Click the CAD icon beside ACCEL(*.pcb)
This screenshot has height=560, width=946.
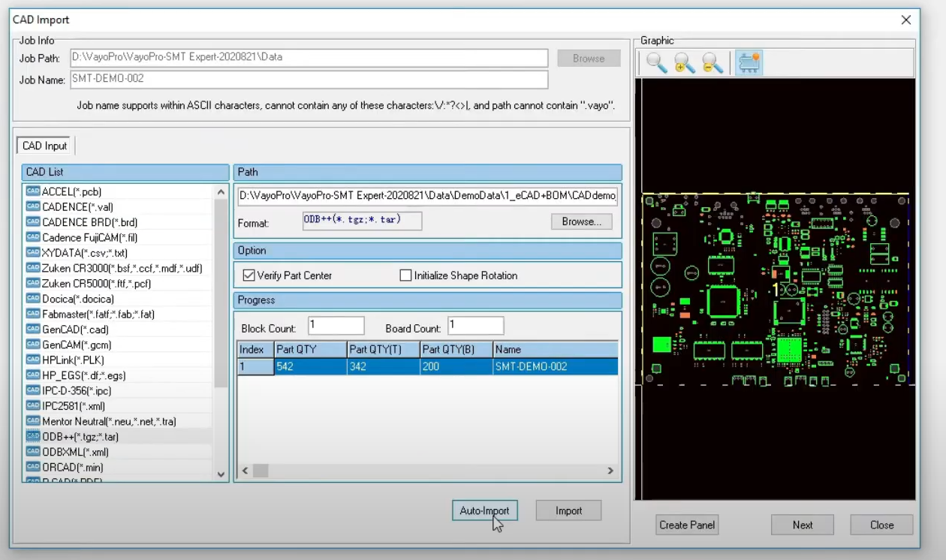33,191
